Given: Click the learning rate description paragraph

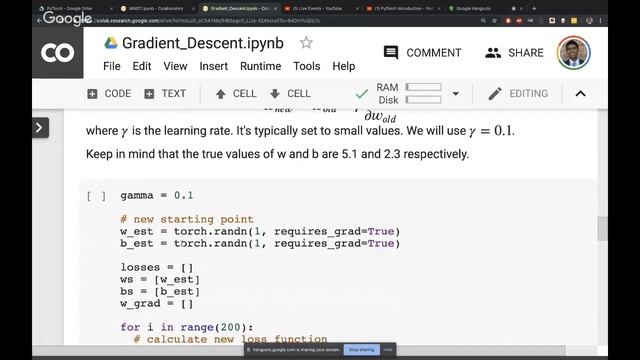Looking at the screenshot, I should [x=300, y=131].
